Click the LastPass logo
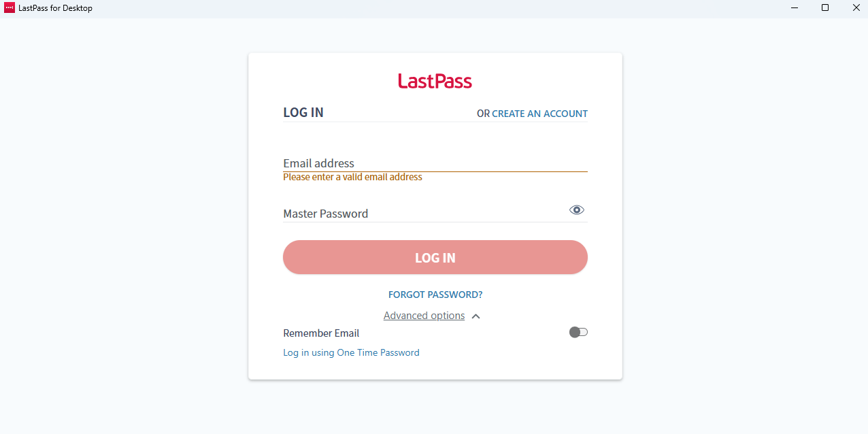This screenshot has height=434, width=868. tap(435, 81)
